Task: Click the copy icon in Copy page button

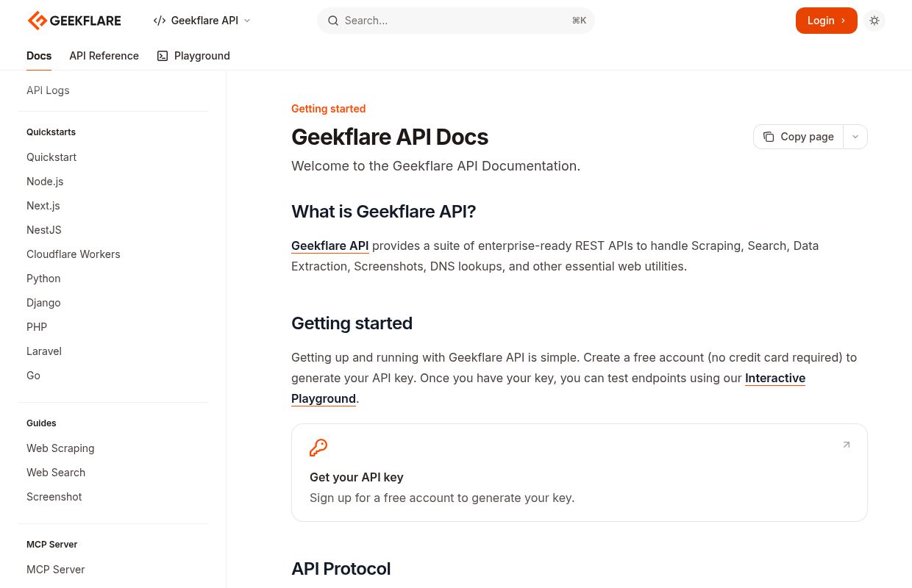Action: pyautogui.click(x=769, y=137)
